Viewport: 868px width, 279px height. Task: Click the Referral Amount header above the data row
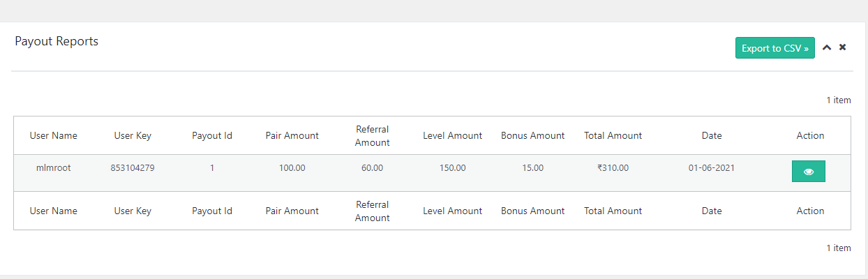coord(372,135)
